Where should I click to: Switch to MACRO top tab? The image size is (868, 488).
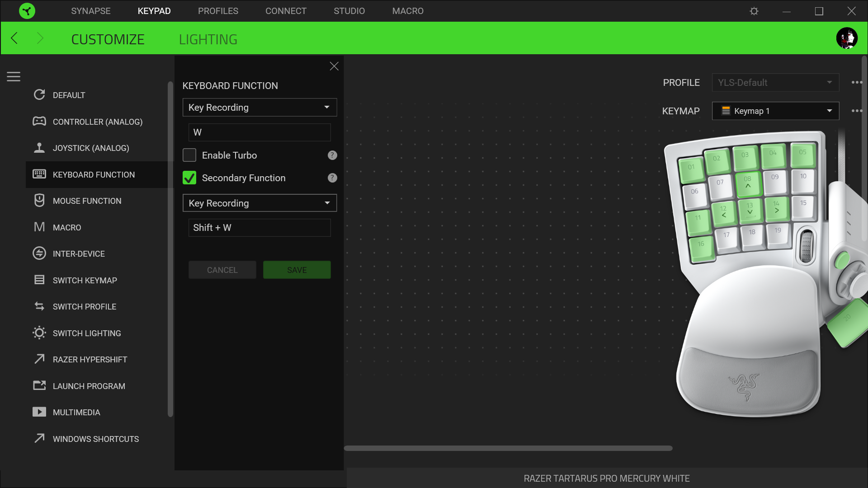tap(408, 11)
